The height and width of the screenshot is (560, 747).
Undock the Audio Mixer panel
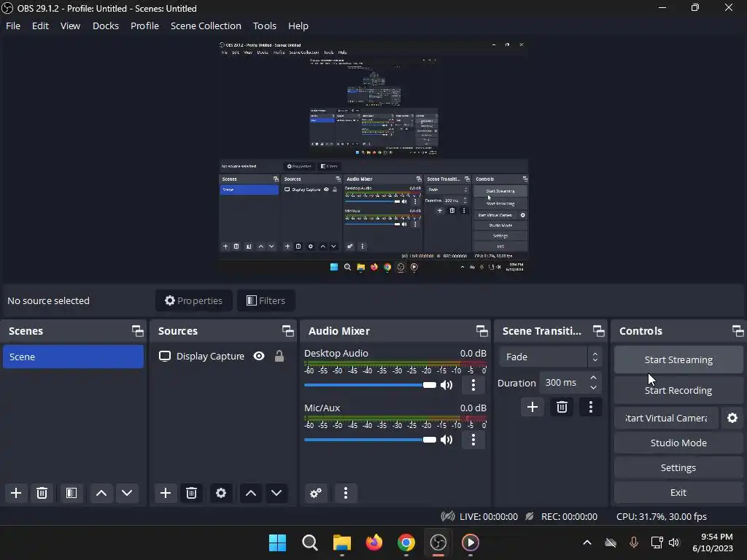click(481, 331)
